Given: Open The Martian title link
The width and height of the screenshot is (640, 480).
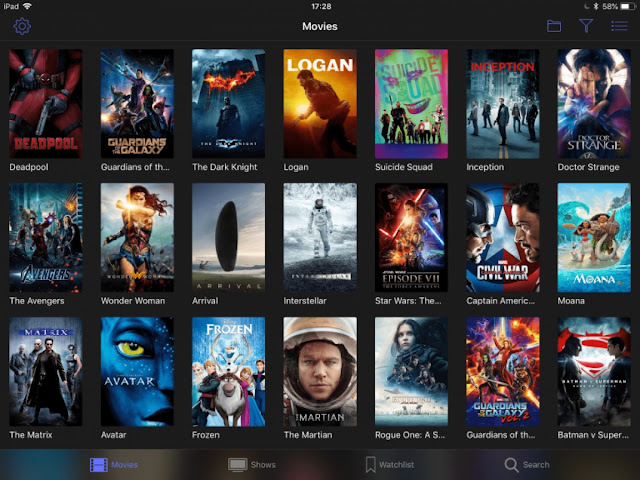Looking at the screenshot, I should coord(308,435).
